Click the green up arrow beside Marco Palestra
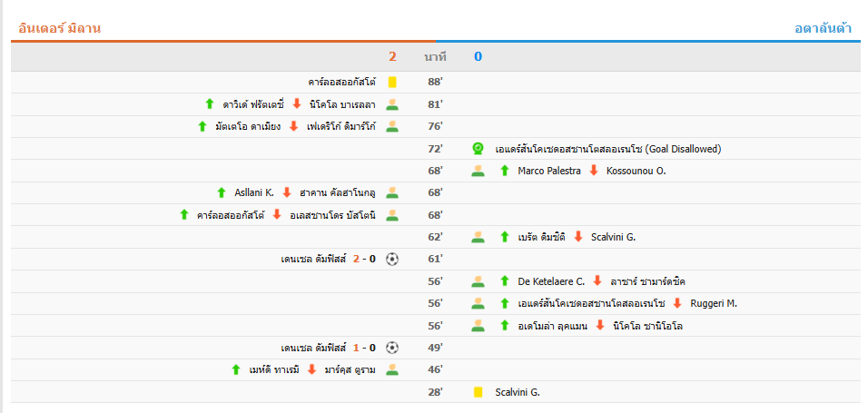The width and height of the screenshot is (868, 413). tap(504, 171)
